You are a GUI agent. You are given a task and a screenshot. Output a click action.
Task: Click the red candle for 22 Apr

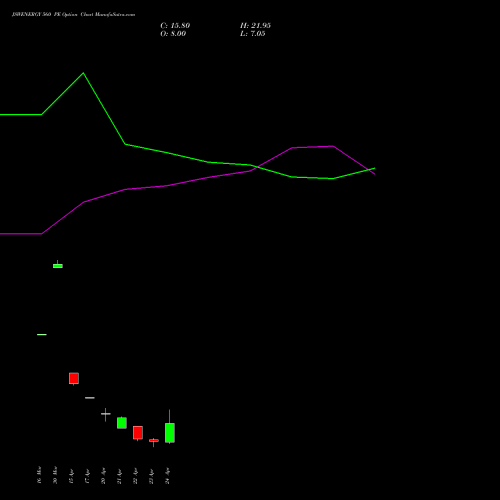pyautogui.click(x=138, y=433)
